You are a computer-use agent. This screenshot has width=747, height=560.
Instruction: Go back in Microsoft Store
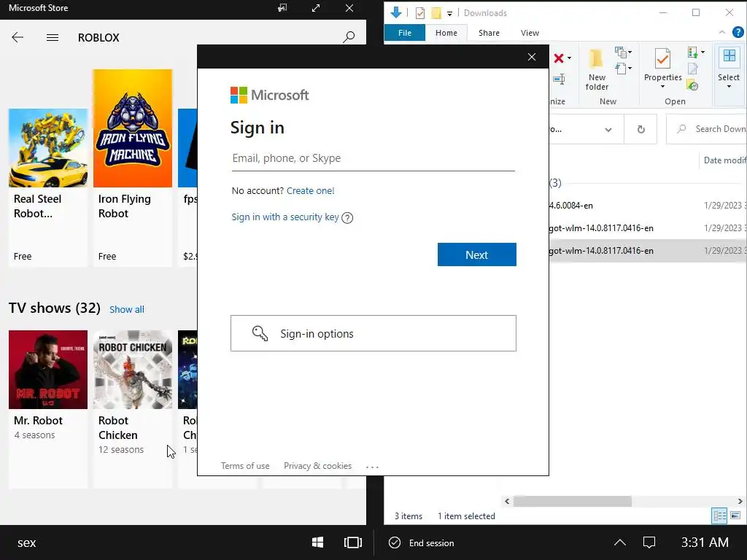tap(18, 38)
